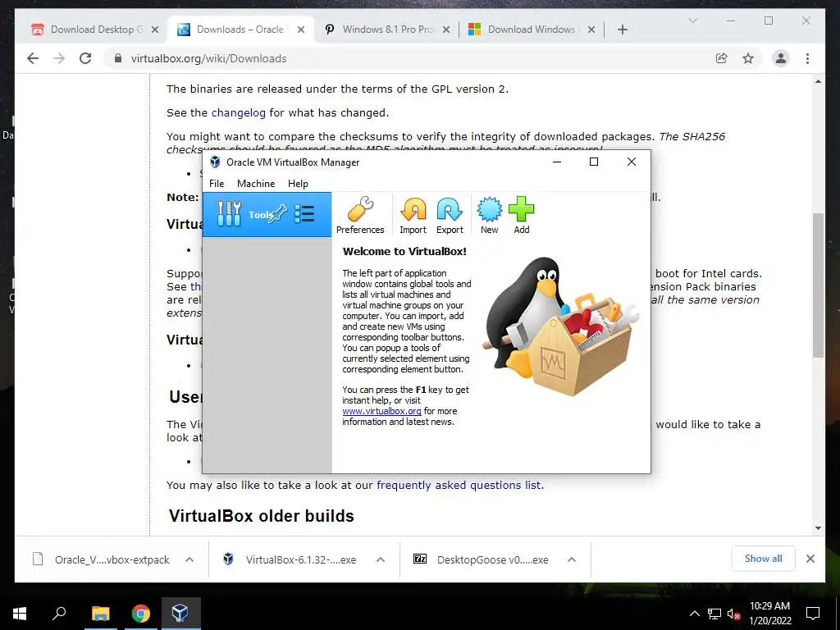
Task: Expand options for VirtualBox-6.1.32 exe download
Action: [x=381, y=559]
